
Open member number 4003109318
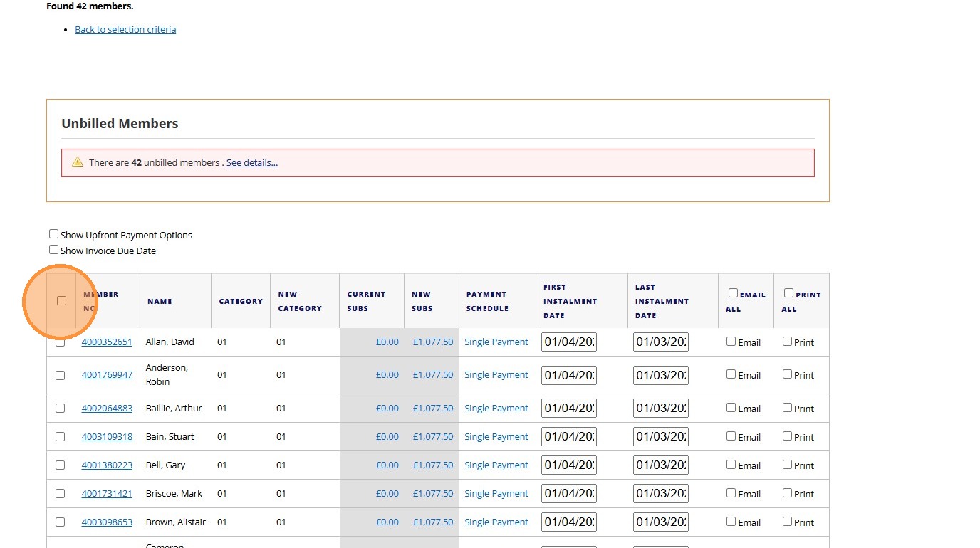[107, 436]
